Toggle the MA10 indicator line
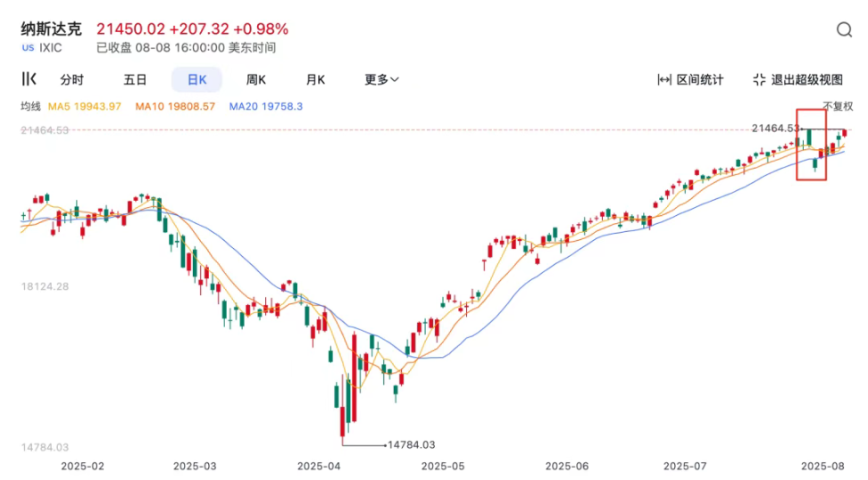Image resolution: width=868 pixels, height=480 pixels. click(175, 106)
